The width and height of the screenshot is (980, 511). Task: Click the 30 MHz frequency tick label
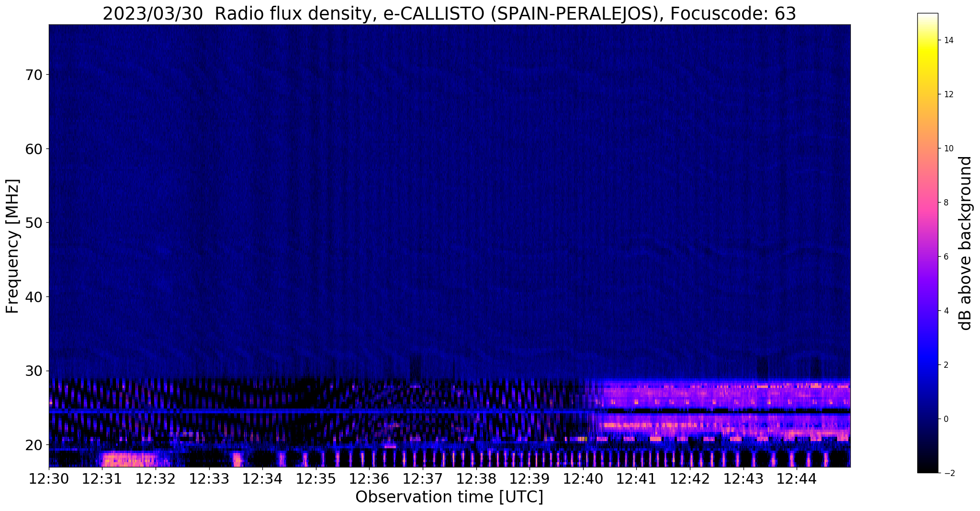[34, 371]
